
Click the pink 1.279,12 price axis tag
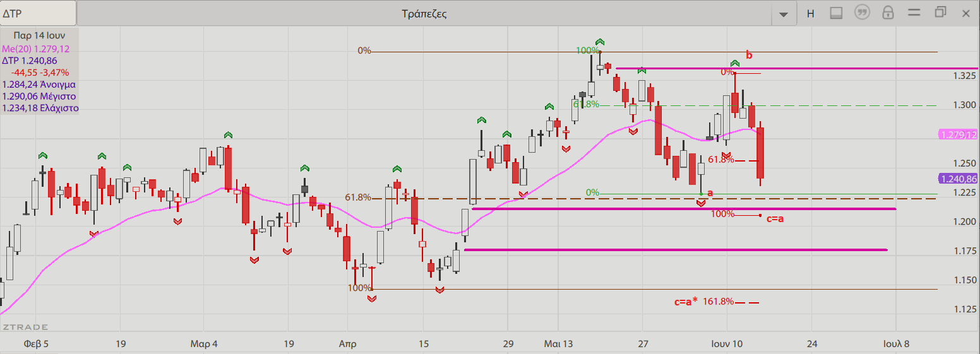(x=958, y=135)
